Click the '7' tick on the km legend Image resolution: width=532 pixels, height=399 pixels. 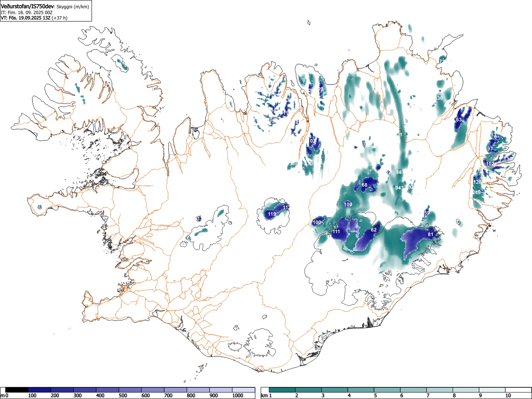click(428, 396)
